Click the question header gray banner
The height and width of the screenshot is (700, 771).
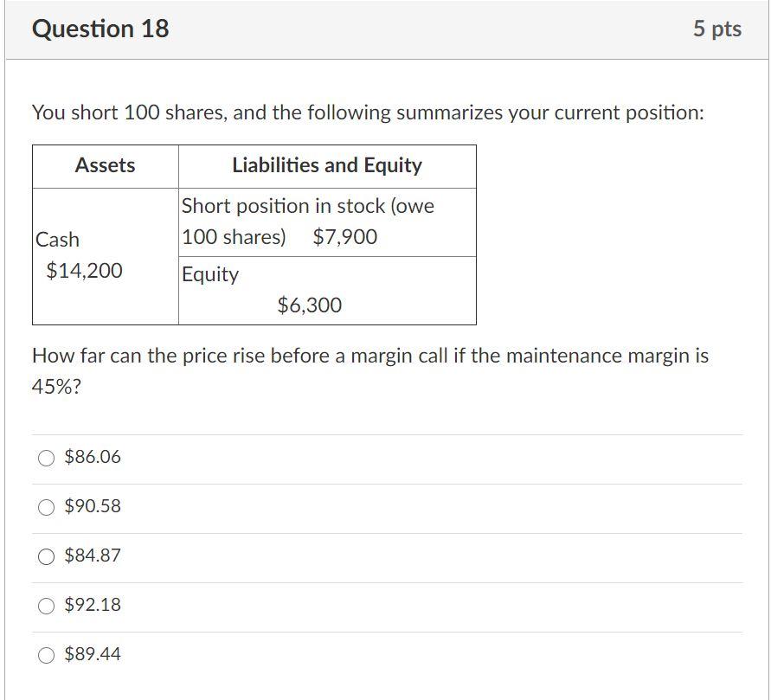pos(385,29)
